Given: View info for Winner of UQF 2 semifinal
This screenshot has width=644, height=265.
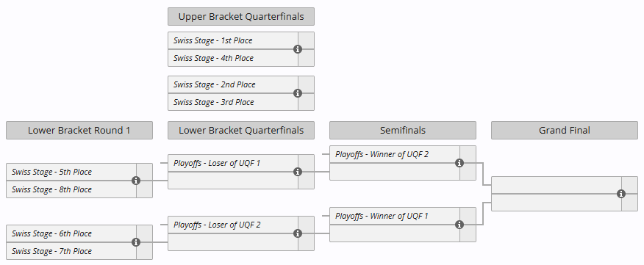Looking at the screenshot, I should (x=459, y=163).
